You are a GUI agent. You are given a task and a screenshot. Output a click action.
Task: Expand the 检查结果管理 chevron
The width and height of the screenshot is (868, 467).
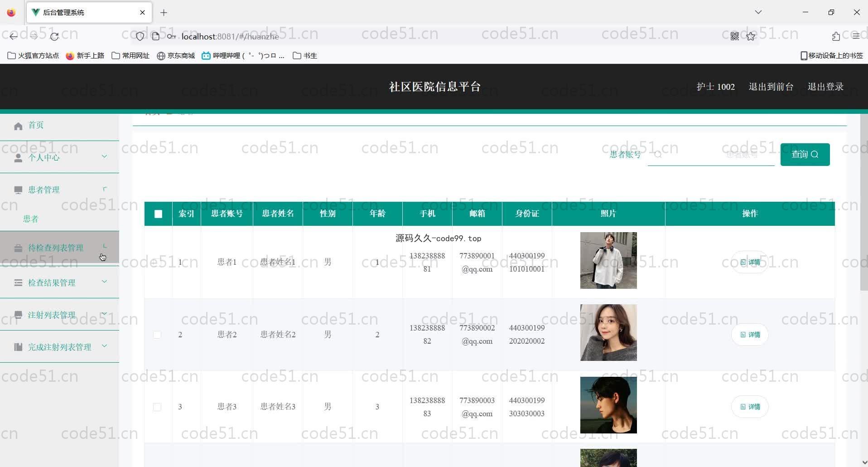click(x=105, y=282)
